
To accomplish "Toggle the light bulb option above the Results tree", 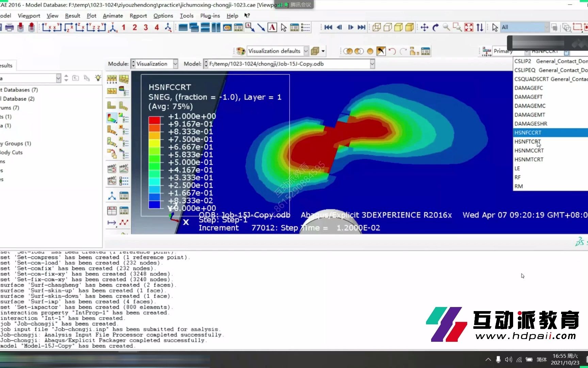I will click(x=98, y=78).
